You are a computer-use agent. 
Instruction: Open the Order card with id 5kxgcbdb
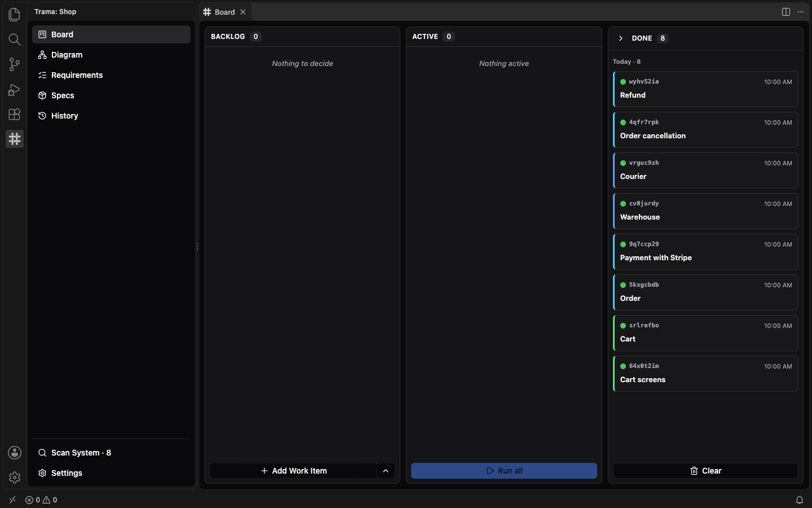click(705, 292)
